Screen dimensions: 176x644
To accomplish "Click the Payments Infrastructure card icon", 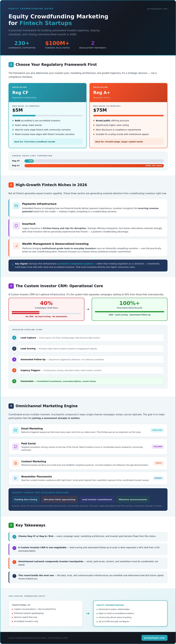I will (16, 206).
